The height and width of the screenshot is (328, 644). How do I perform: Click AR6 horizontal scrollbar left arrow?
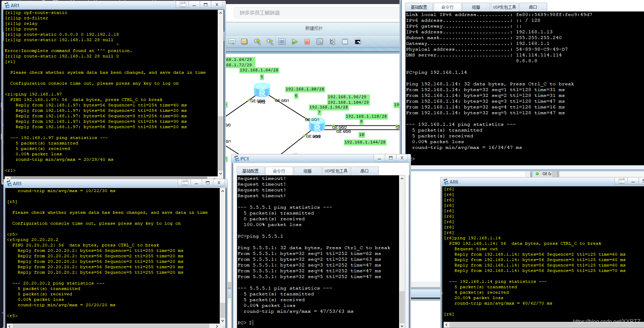pyautogui.click(x=446, y=325)
